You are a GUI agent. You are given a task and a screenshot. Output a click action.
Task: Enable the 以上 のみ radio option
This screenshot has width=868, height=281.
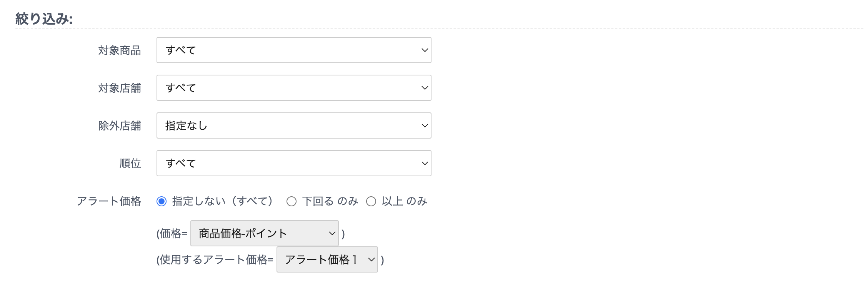(371, 201)
